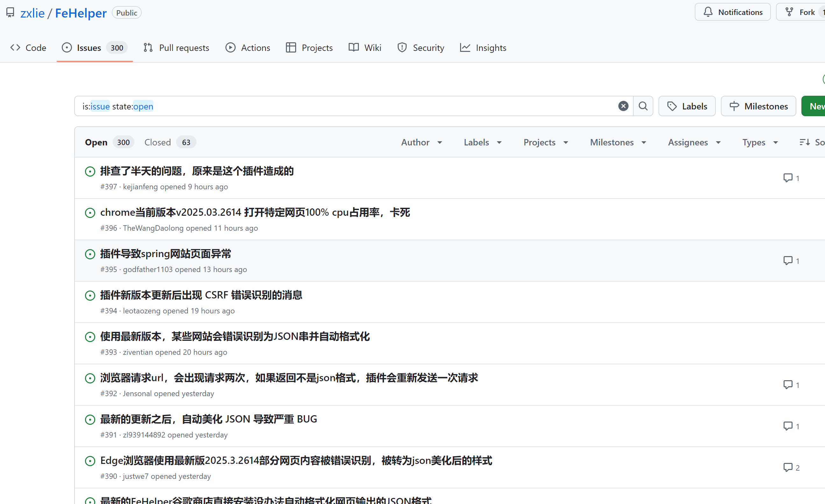This screenshot has width=825, height=504.
Task: Clear the search filter with the X icon
Action: click(x=623, y=106)
